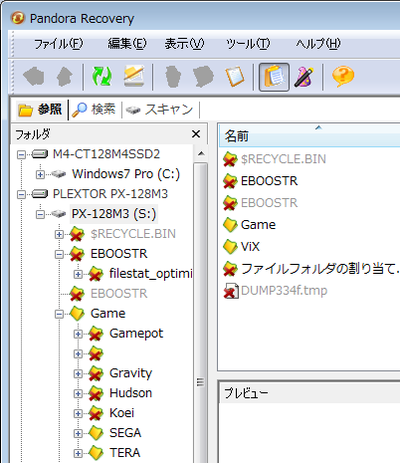Close the フォルダ panel with the X

[196, 134]
